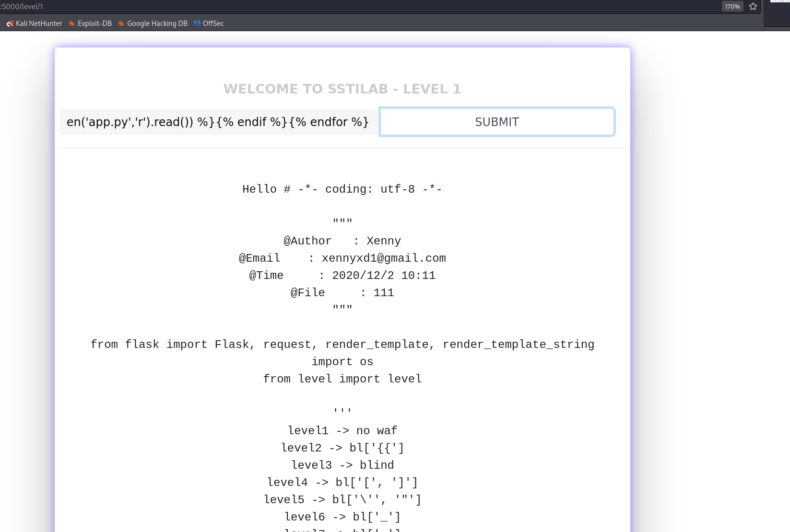This screenshot has height=532, width=790.
Task: Click the 'from flask import Flask' line
Action: coord(342,345)
